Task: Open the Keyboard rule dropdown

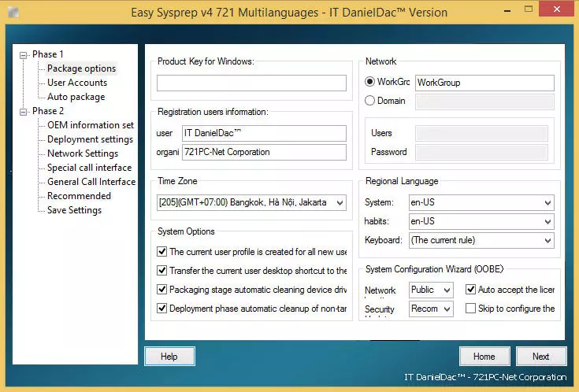Action: pos(481,240)
